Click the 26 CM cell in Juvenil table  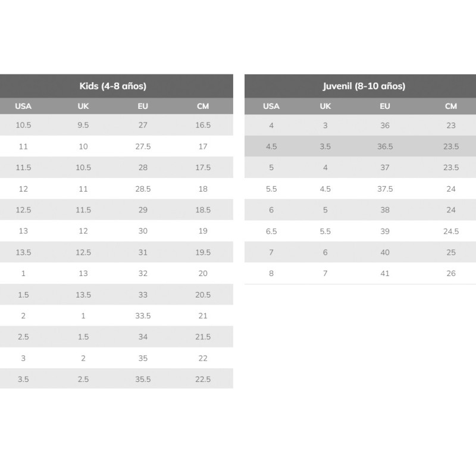pyautogui.click(x=451, y=273)
